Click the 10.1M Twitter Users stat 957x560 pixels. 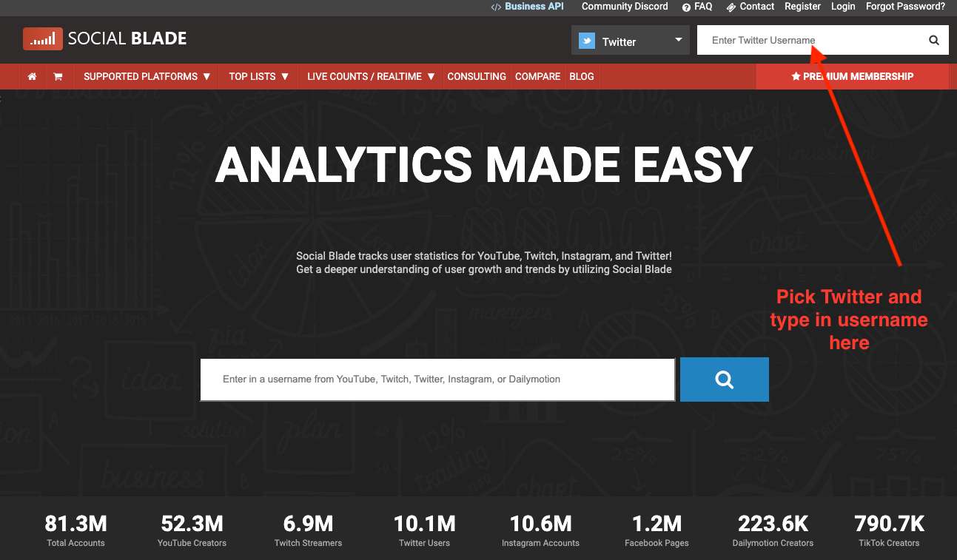424,530
